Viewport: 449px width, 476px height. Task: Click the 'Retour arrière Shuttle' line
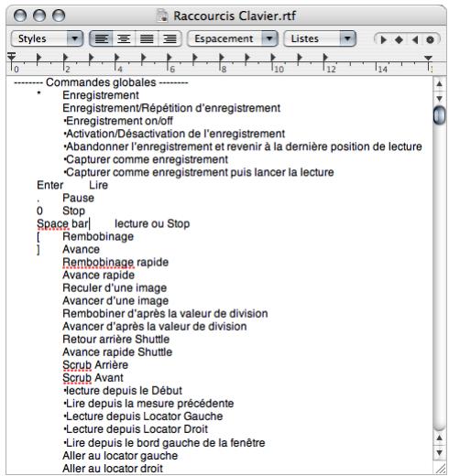(115, 340)
